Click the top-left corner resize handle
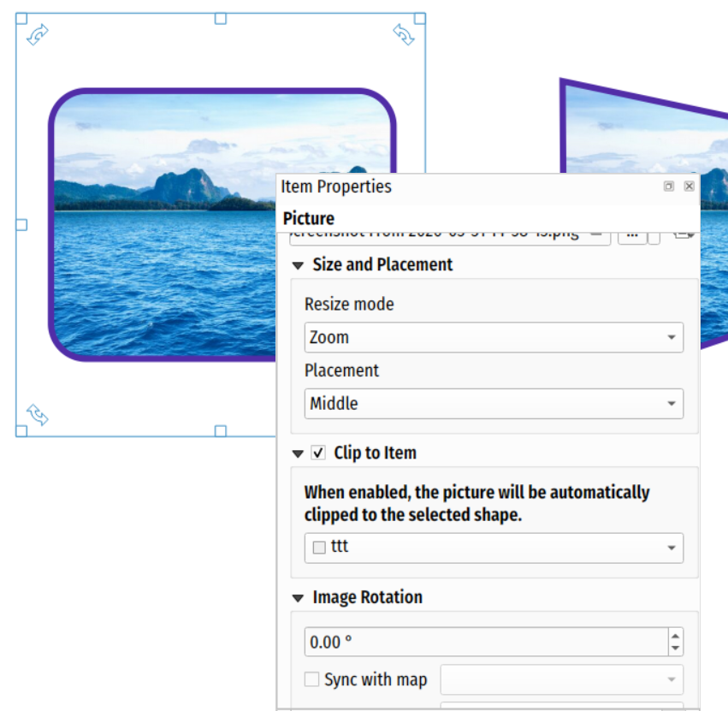Screen dimensions: 728x711 [x=21, y=19]
